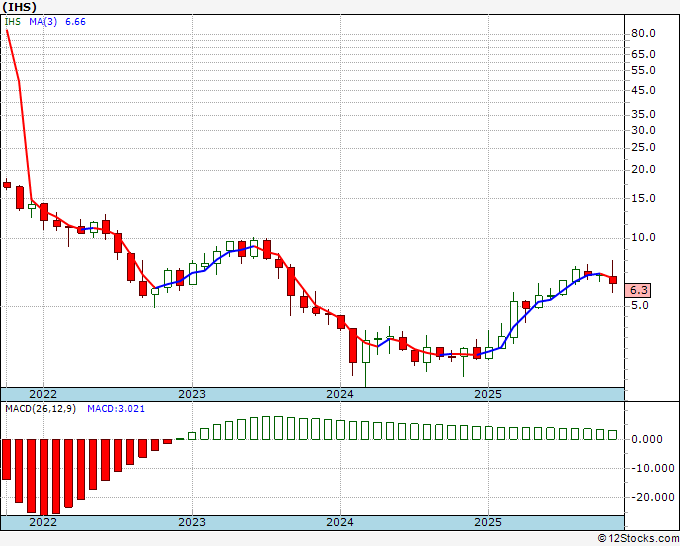This screenshot has width=680, height=546.
Task: Click 2024 on the MACD panel timeline
Action: click(340, 522)
